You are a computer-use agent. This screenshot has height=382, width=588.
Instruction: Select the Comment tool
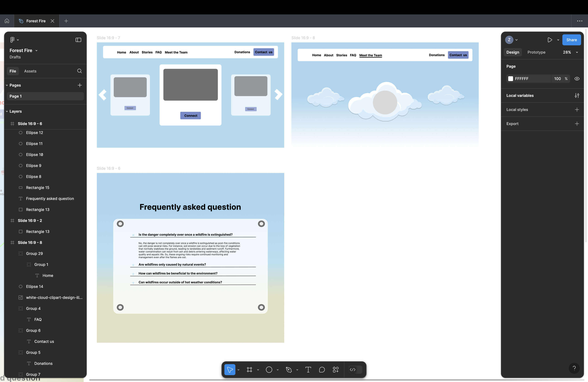click(322, 369)
